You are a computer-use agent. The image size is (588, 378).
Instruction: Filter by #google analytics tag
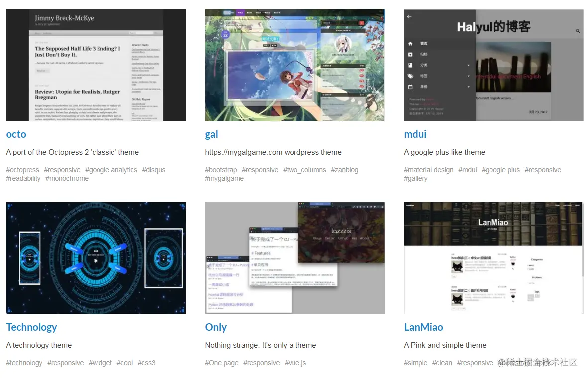point(111,170)
